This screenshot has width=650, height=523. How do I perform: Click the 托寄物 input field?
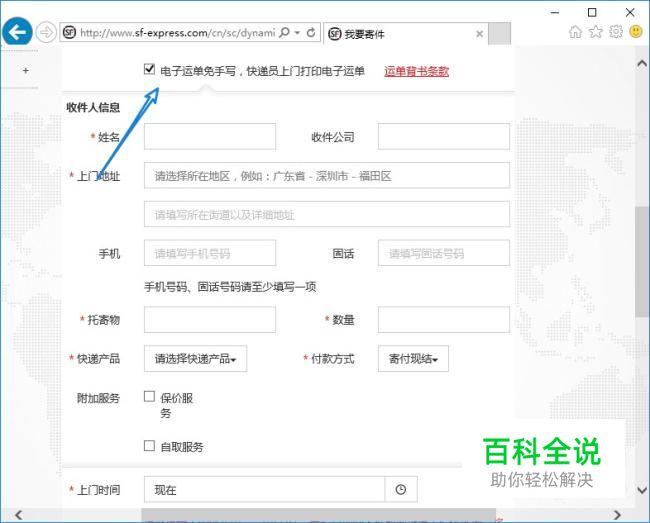[x=210, y=320]
